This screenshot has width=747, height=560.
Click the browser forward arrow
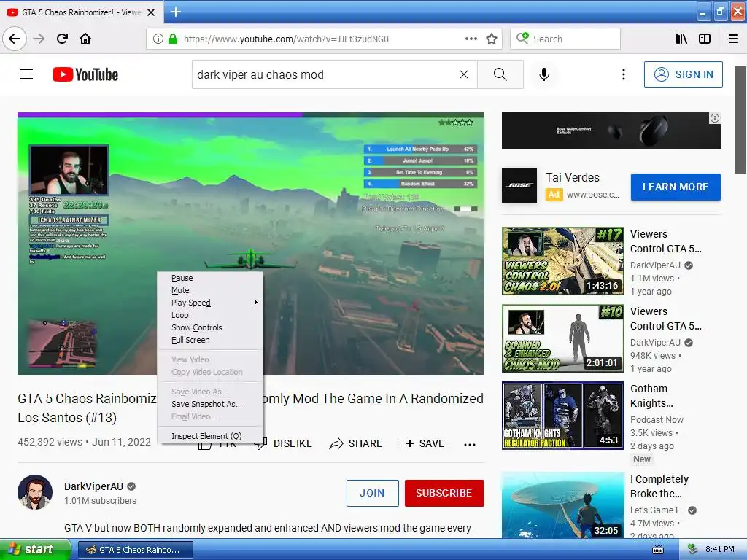click(x=39, y=39)
